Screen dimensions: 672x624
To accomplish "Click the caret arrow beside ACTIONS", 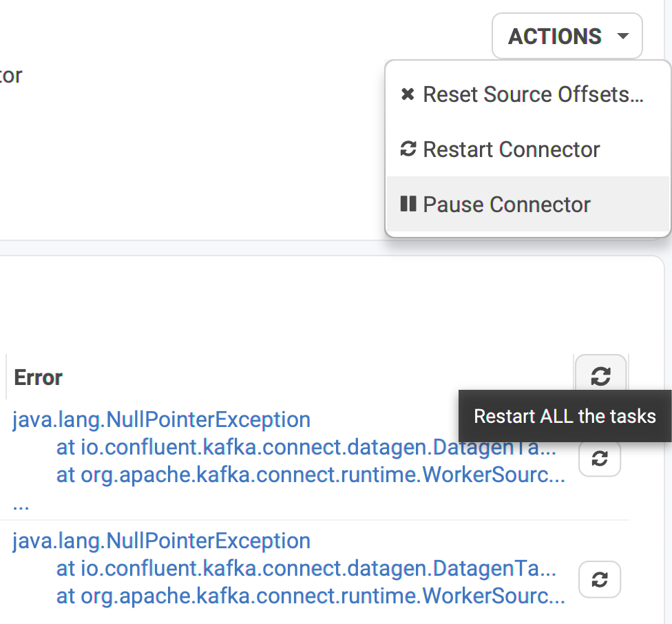I will click(x=622, y=36).
